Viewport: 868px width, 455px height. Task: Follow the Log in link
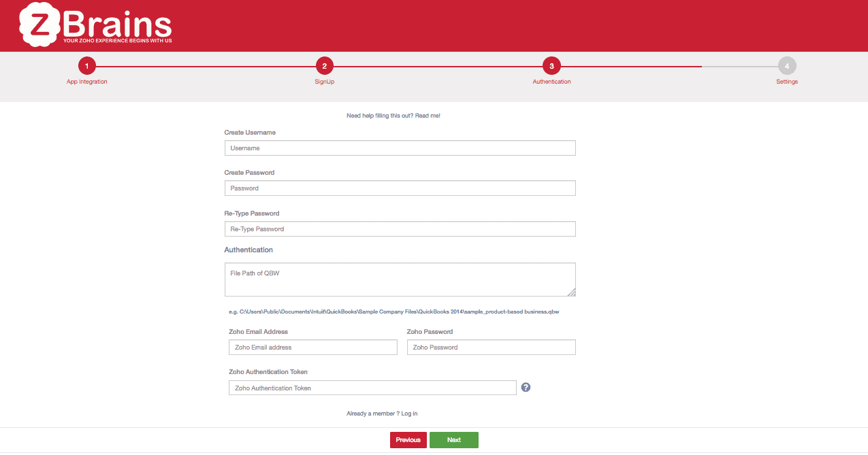[409, 414]
